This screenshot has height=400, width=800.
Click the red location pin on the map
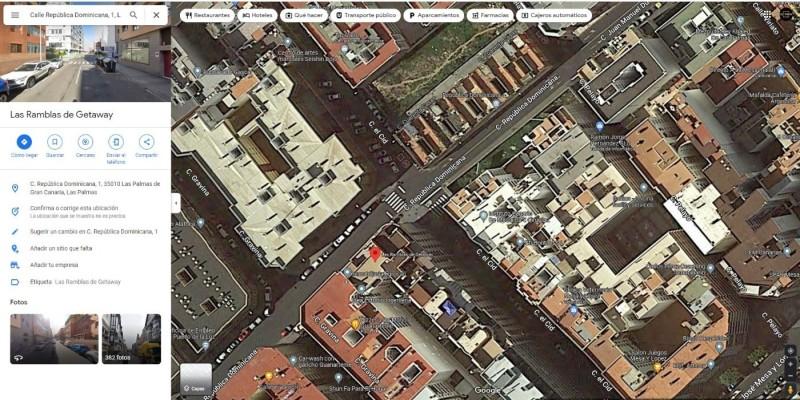[375, 254]
